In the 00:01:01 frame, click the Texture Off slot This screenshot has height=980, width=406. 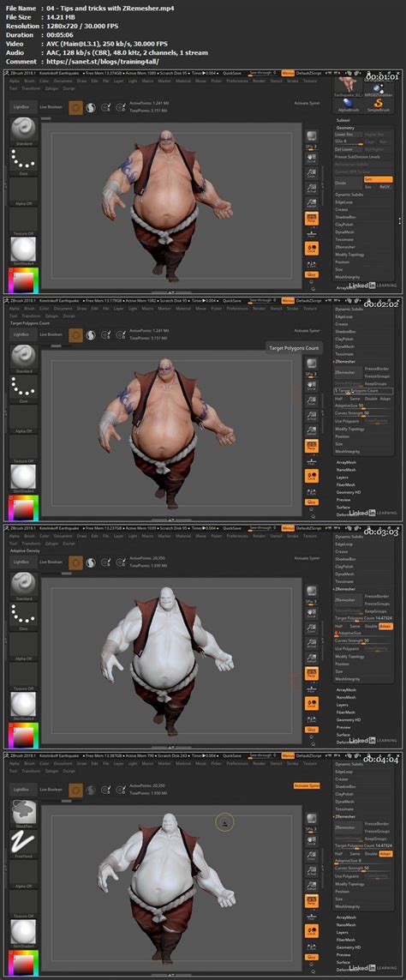pos(23,220)
